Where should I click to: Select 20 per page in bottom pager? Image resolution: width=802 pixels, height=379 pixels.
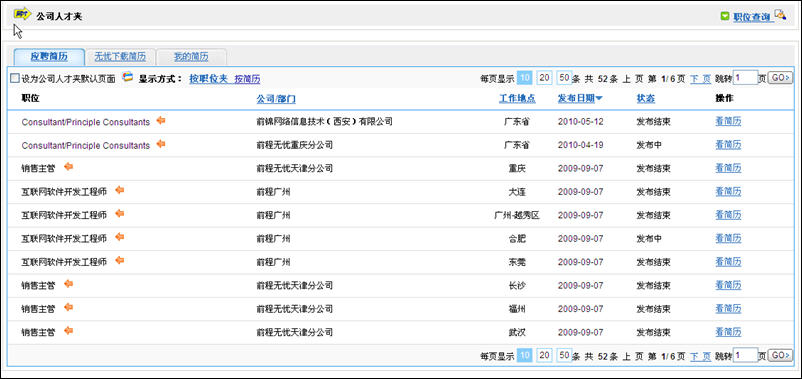544,355
